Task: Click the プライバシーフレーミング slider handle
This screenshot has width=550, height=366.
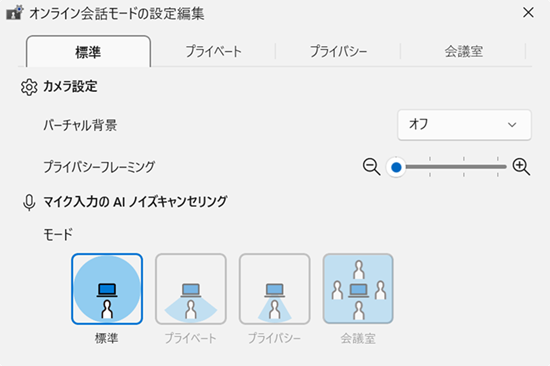Action: 396,167
